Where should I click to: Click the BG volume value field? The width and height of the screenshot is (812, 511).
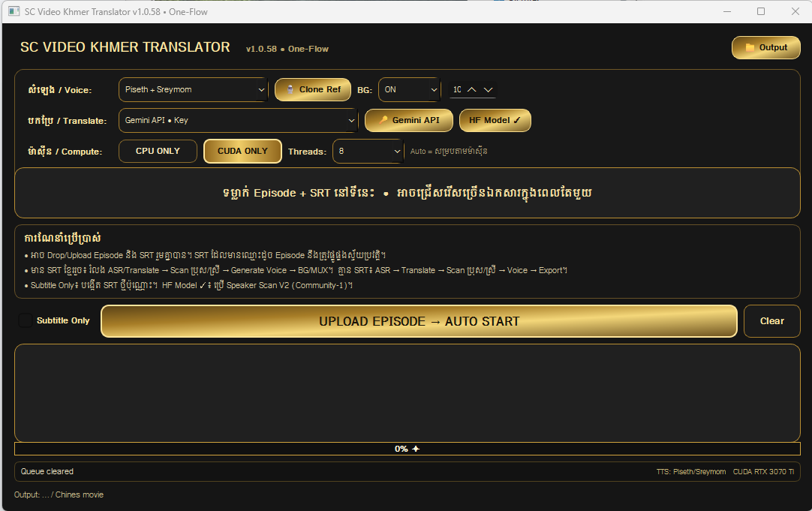click(457, 89)
